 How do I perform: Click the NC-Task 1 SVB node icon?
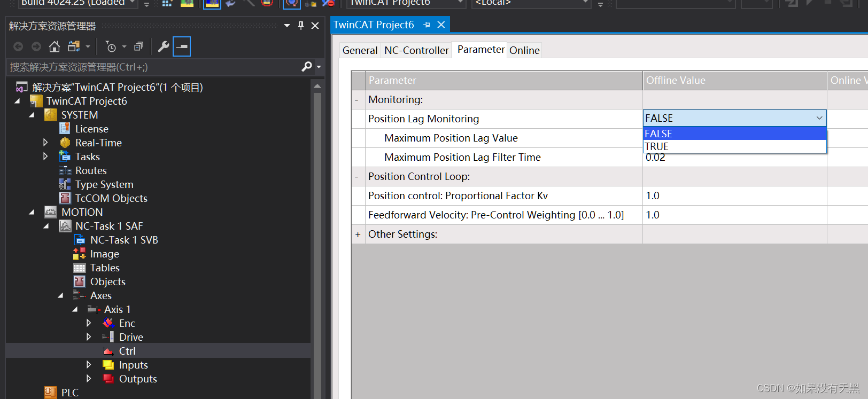[80, 240]
